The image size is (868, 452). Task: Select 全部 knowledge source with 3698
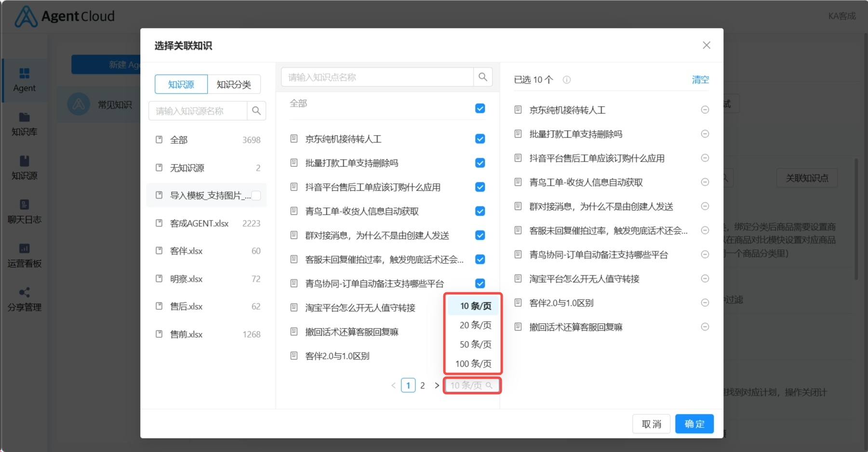(x=207, y=140)
